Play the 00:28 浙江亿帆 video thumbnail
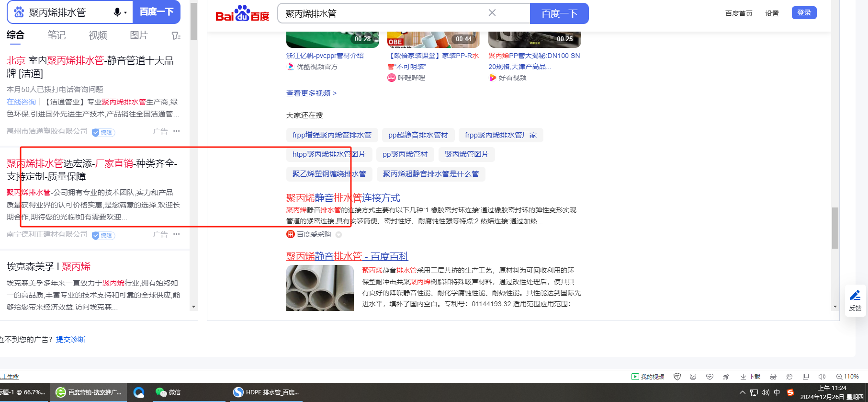 (x=332, y=40)
